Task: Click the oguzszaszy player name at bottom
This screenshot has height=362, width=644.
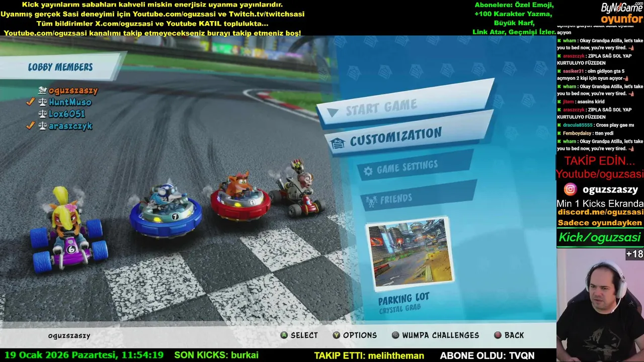Action: 69,335
